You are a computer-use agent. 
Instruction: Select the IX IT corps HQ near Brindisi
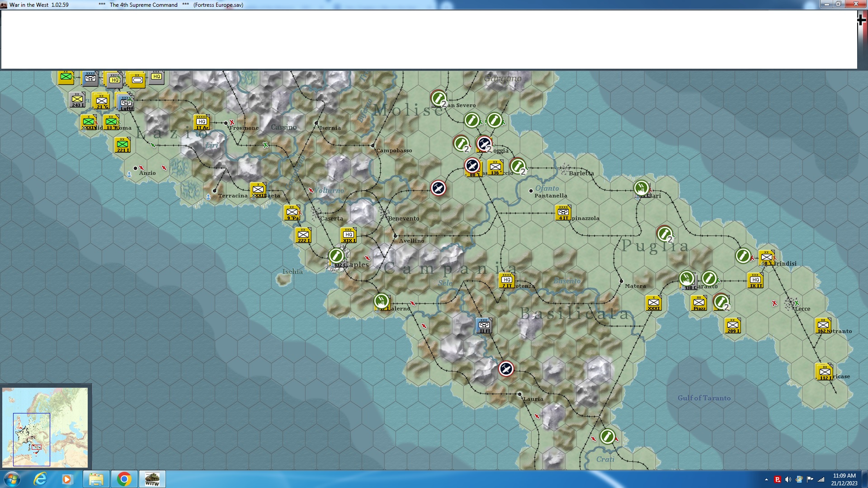(755, 281)
